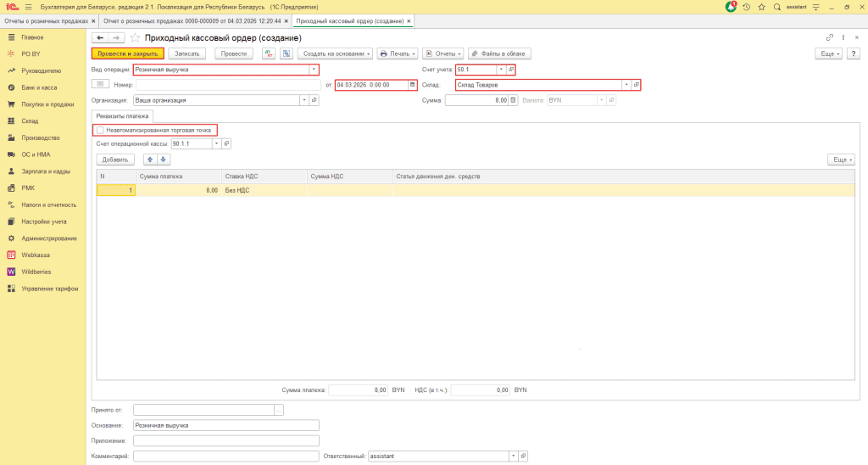The width and height of the screenshot is (868, 465).
Task: Open Зарплата и кадры section in sidebar
Action: click(x=46, y=171)
